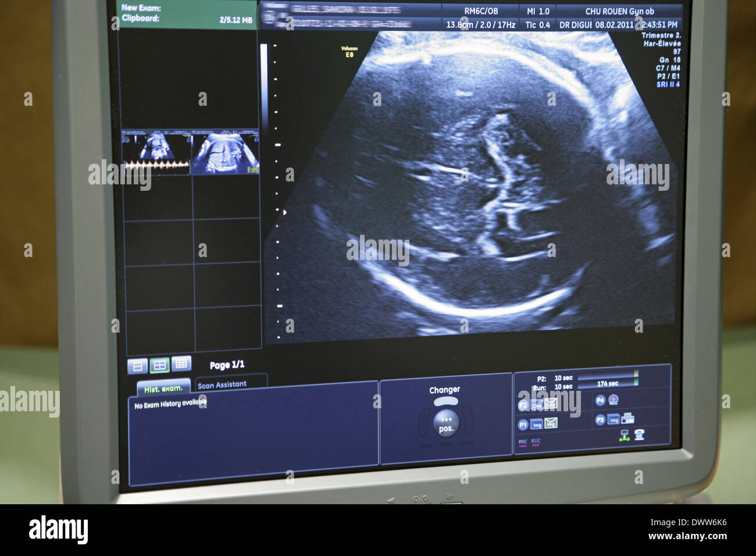
Task: Click the 'Har-Élevée' setting text
Action: (662, 44)
